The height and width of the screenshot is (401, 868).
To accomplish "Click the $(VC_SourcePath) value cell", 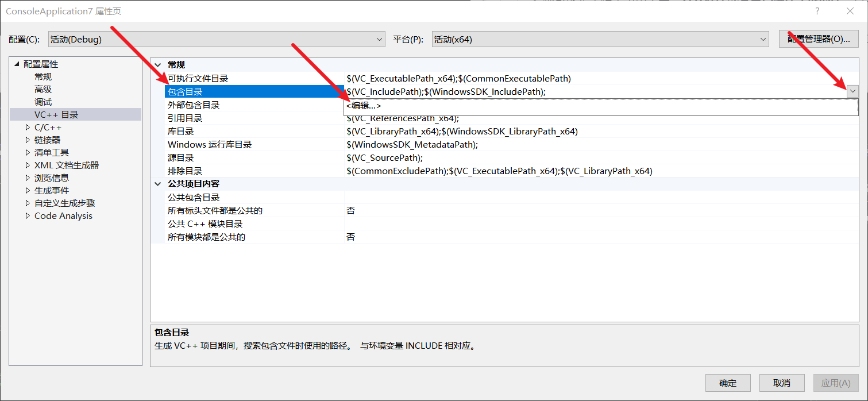I will 601,157.
